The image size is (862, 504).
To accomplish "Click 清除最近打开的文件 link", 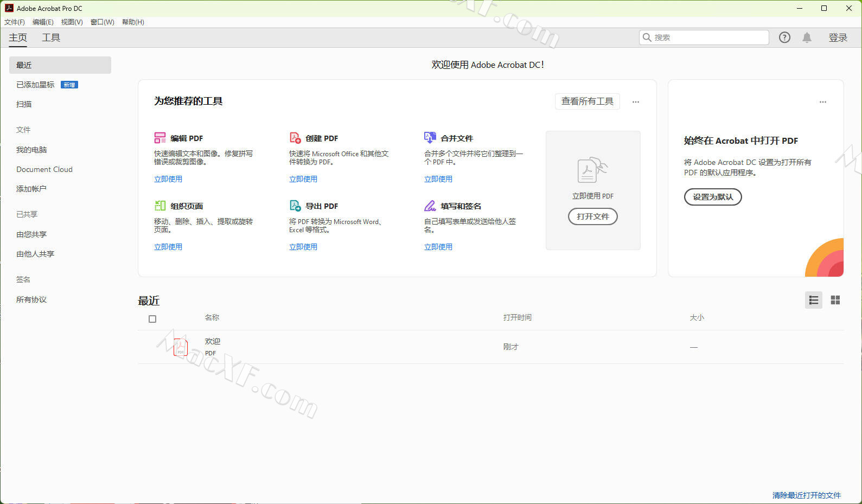I will pyautogui.click(x=807, y=495).
